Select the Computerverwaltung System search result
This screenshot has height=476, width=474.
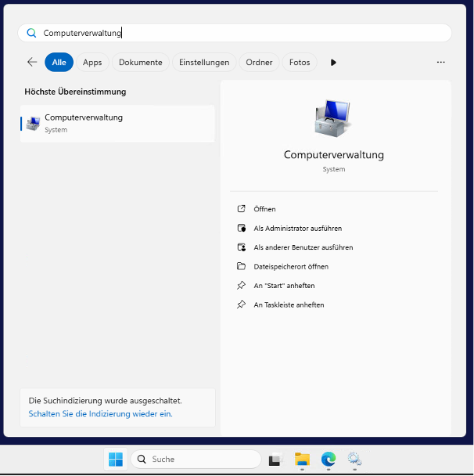[117, 124]
